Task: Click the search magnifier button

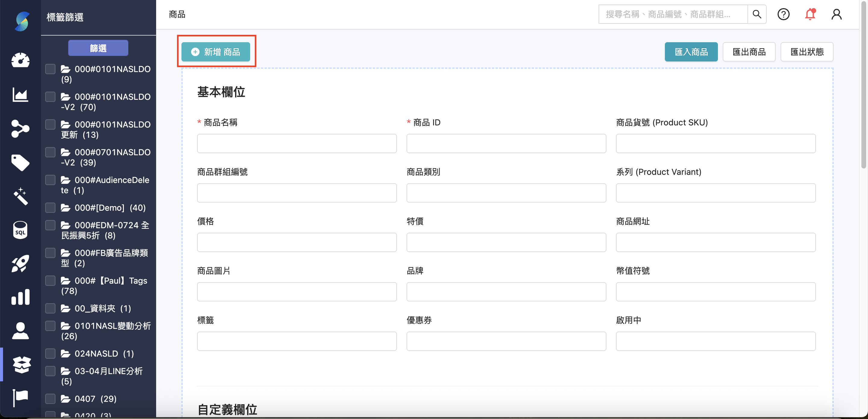Action: click(757, 14)
